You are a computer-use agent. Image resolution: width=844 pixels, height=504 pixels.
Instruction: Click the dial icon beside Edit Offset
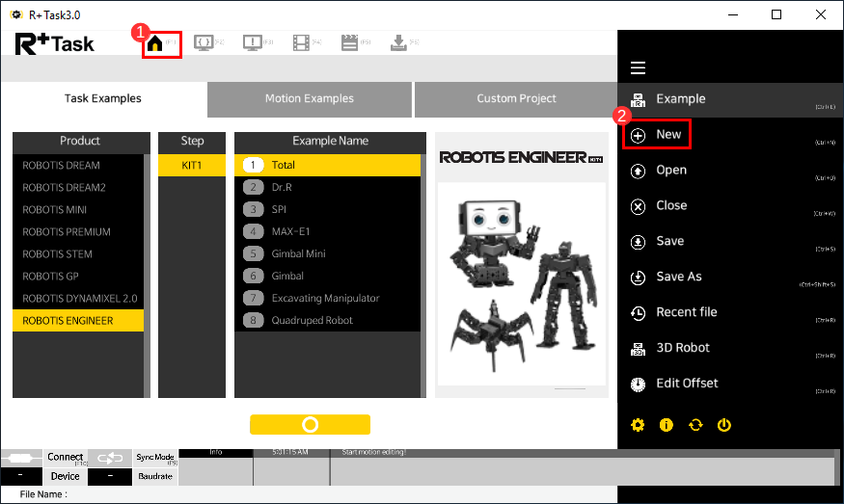638,385
